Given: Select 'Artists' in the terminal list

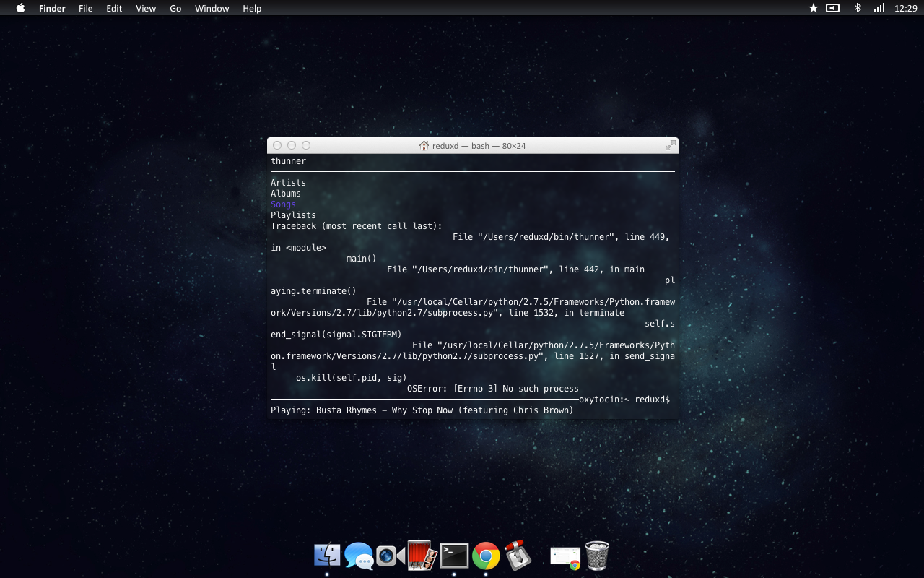Looking at the screenshot, I should (x=288, y=183).
